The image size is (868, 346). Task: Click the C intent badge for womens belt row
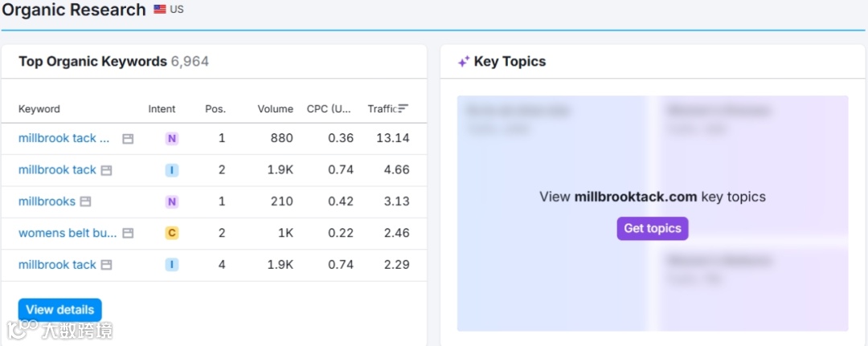(x=172, y=234)
